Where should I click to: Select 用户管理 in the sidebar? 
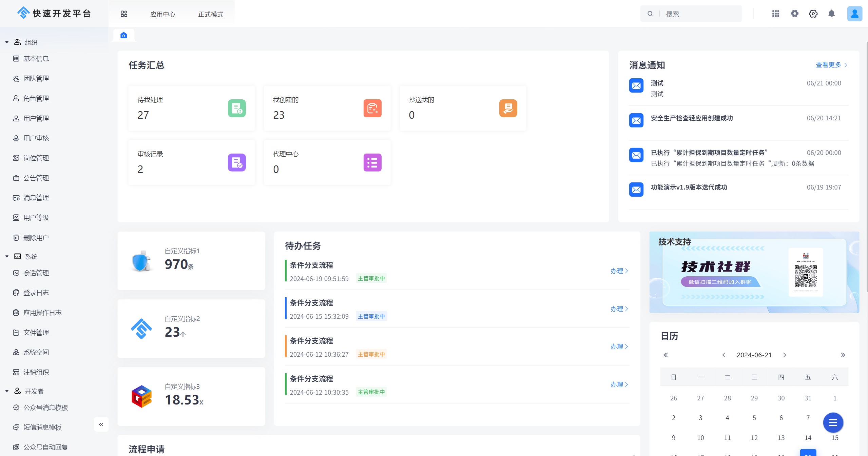coord(36,118)
